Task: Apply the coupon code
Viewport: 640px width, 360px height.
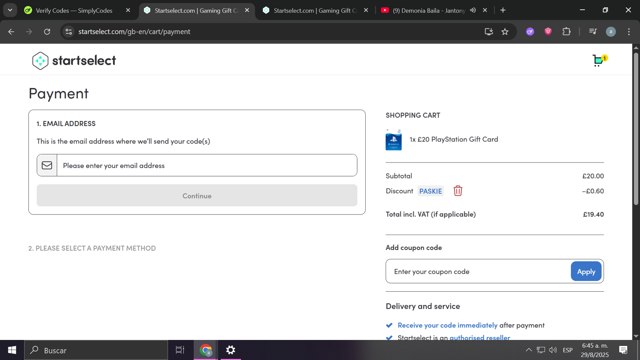Action: click(x=586, y=271)
